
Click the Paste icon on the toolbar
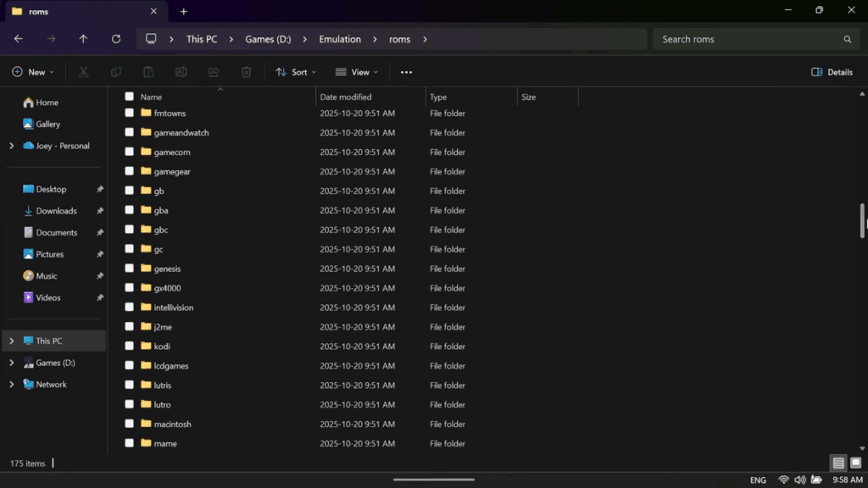coord(148,72)
